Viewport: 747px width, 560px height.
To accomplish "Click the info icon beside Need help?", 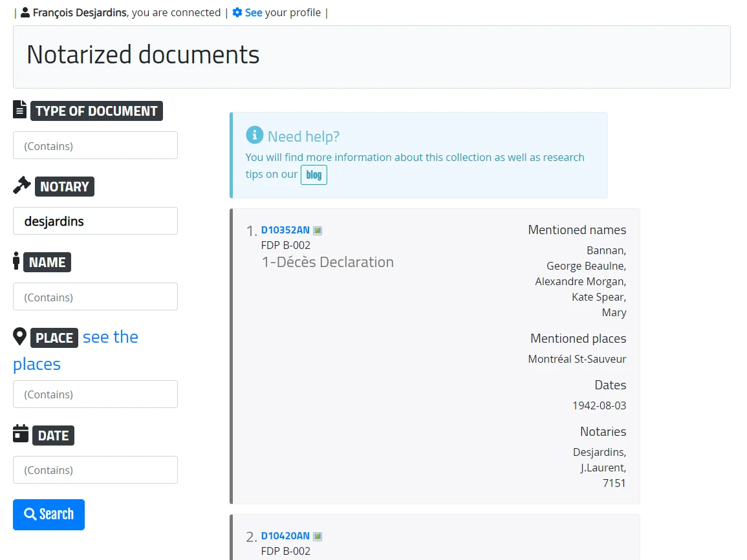I will tap(254, 135).
